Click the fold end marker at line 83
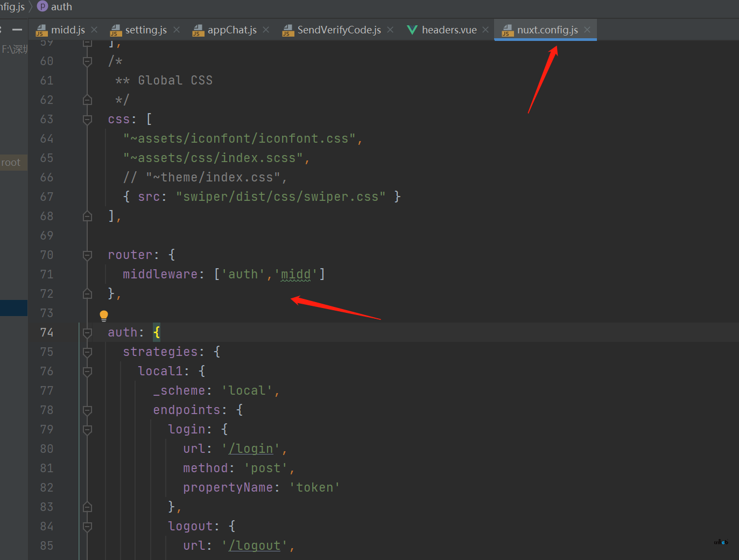The image size is (739, 560). (x=87, y=507)
